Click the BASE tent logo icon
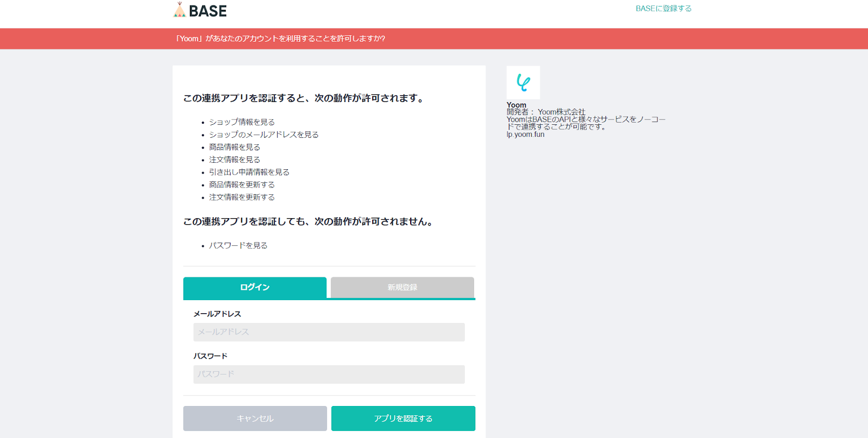This screenshot has width=868, height=438. [x=180, y=10]
